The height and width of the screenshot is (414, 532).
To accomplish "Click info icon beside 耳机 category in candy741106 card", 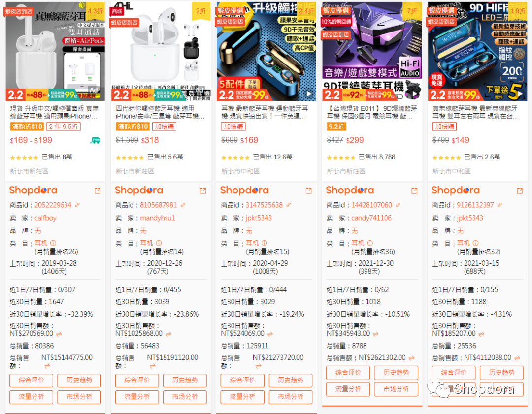I will click(370, 243).
